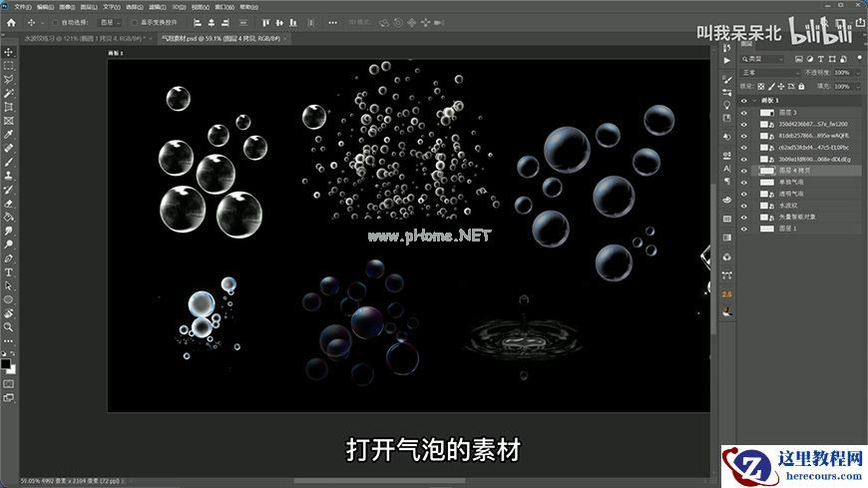Select the Smudge tool
This screenshot has width=868, height=488.
pos(9,231)
